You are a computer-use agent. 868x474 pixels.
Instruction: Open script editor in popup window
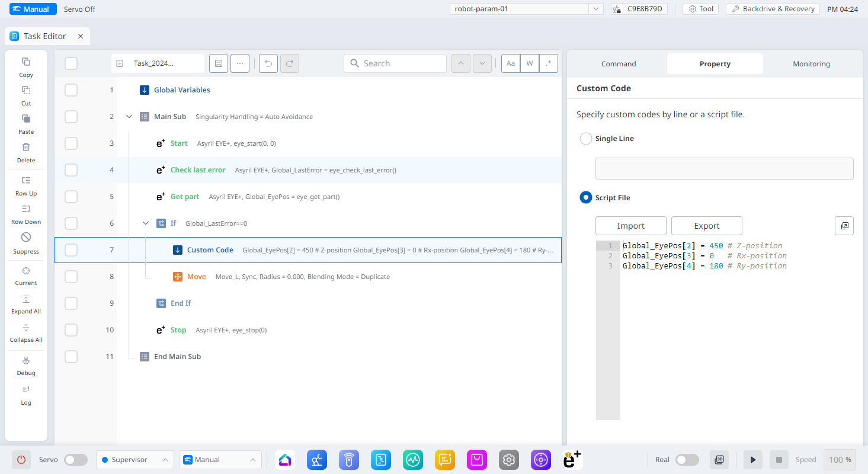click(x=844, y=226)
